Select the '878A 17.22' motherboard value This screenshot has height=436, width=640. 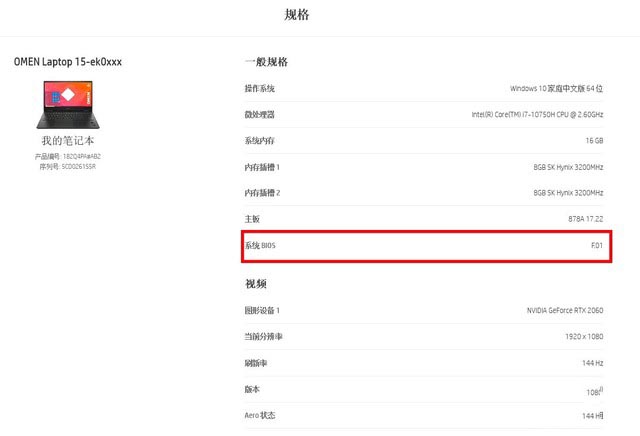[x=586, y=219]
